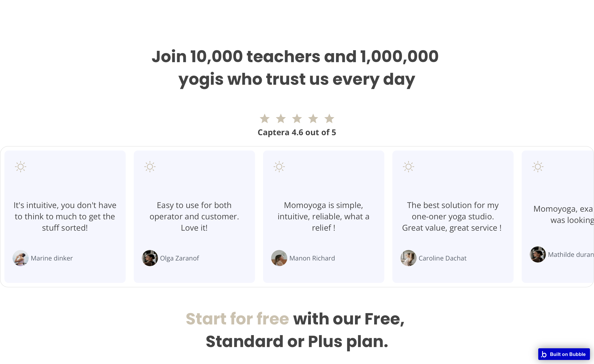Click the sun icon on Mathilde's card
This screenshot has height=364, width=594.
pos(538,167)
